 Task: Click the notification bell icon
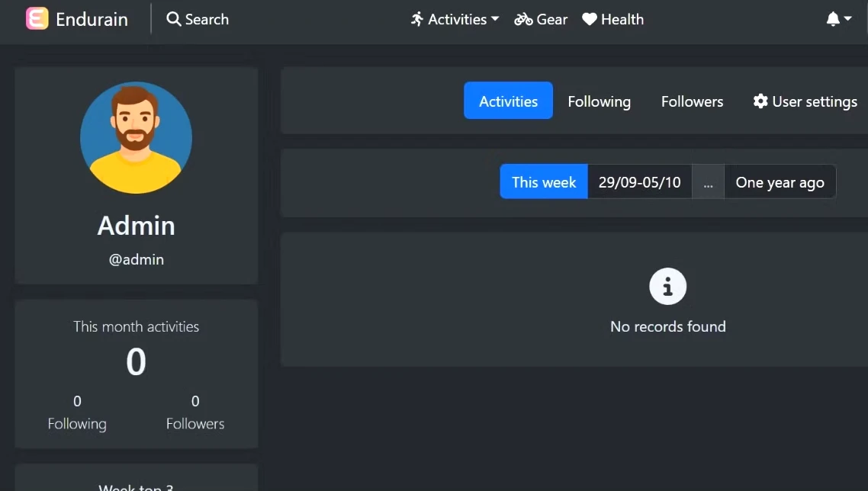pos(833,19)
